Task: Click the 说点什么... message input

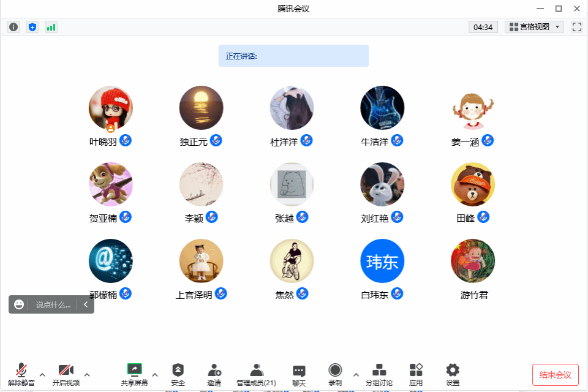Action: point(53,304)
